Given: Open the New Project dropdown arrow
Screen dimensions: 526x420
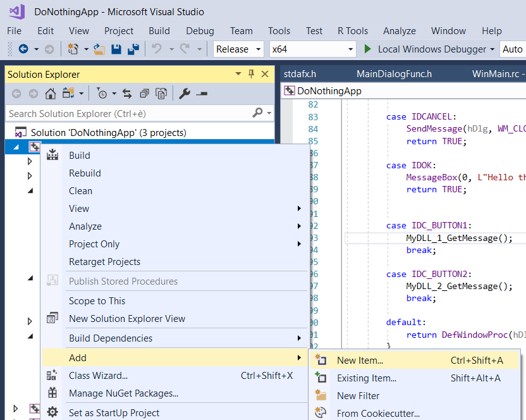Looking at the screenshot, I should click(x=86, y=49).
